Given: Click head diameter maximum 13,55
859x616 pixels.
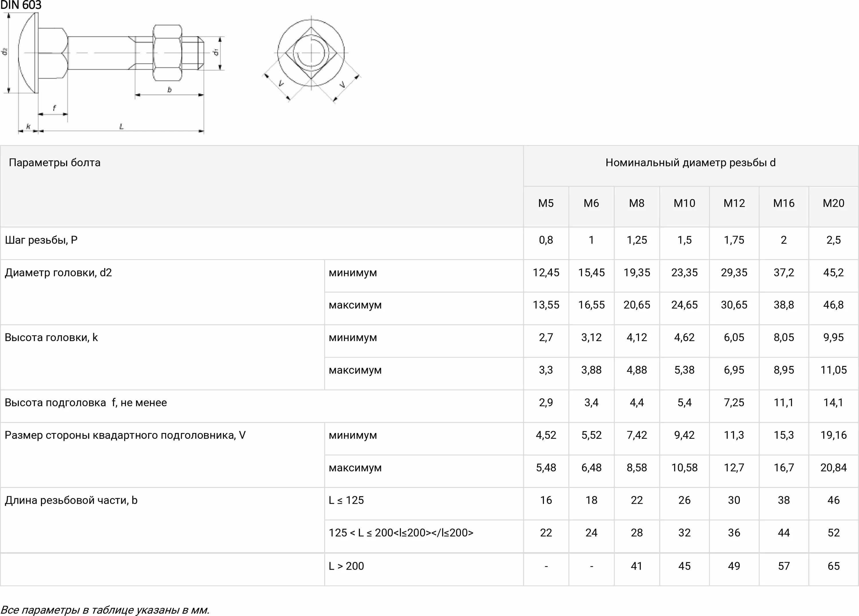Looking at the screenshot, I should pyautogui.click(x=546, y=305).
